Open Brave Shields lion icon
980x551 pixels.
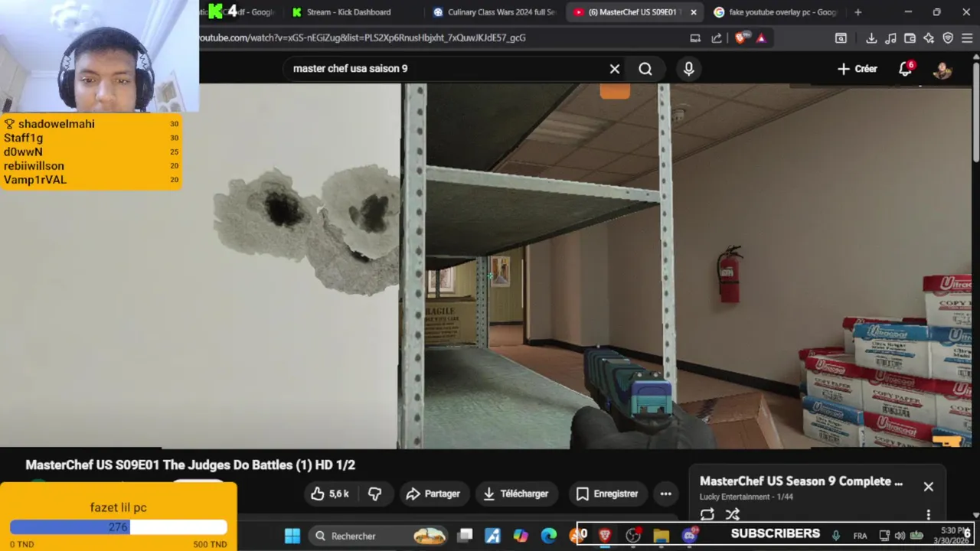click(740, 38)
